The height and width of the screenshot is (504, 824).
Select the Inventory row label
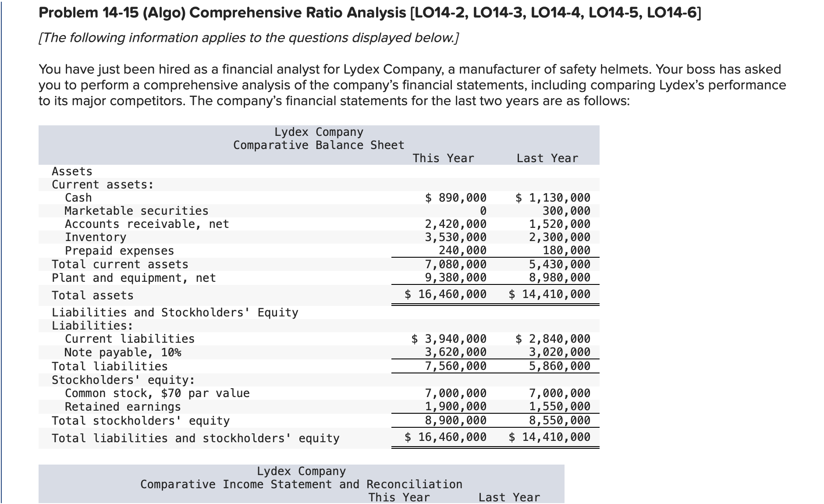pyautogui.click(x=95, y=237)
